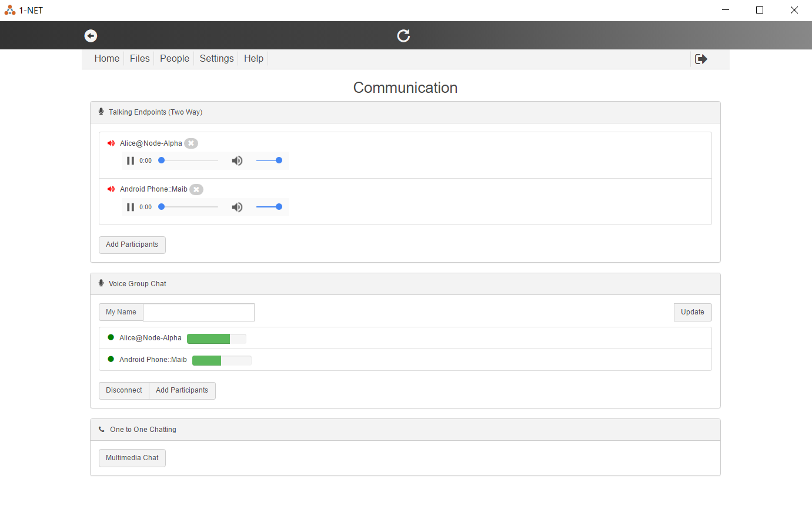
Task: Open Multimedia Chat
Action: pyautogui.click(x=132, y=458)
